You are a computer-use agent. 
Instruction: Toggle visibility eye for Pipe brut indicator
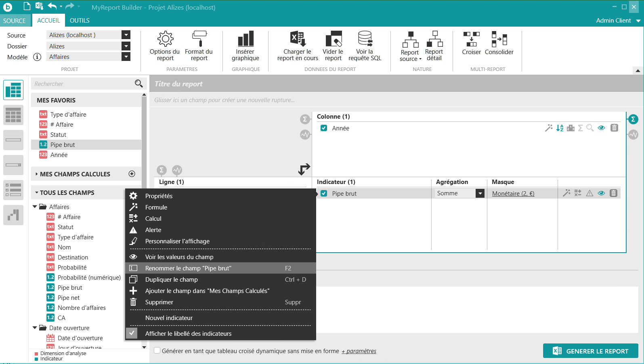pos(601,193)
